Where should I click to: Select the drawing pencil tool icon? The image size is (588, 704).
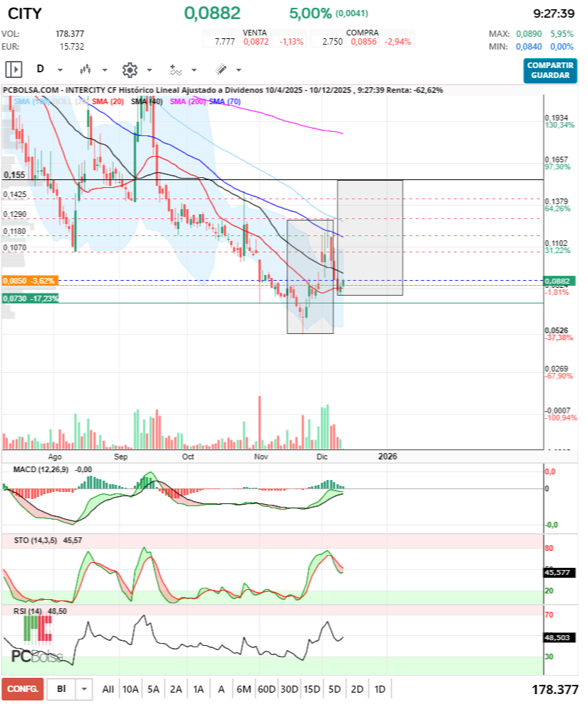coord(220,69)
